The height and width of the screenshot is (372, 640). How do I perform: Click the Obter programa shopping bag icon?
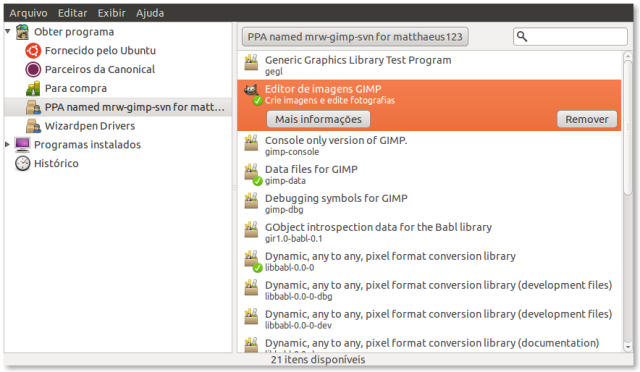click(x=22, y=32)
